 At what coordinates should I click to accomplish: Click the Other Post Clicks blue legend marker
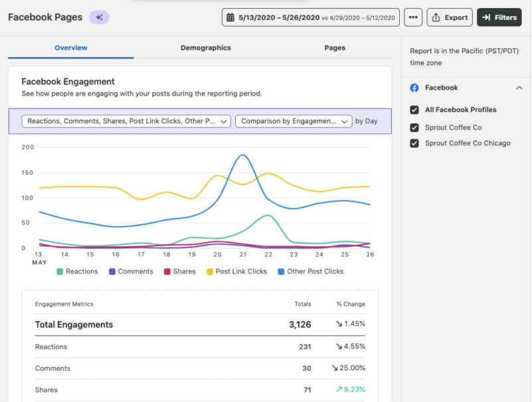point(281,271)
